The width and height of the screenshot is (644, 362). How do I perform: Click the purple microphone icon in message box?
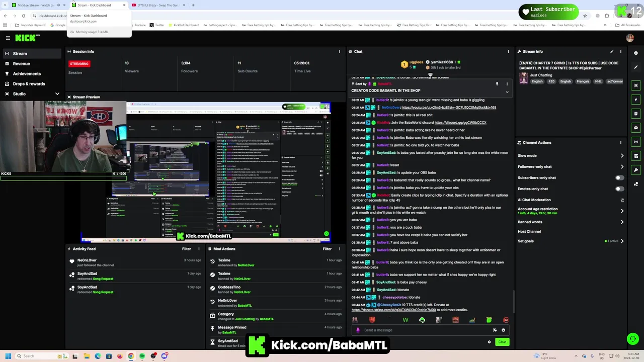pyautogui.click(x=358, y=330)
